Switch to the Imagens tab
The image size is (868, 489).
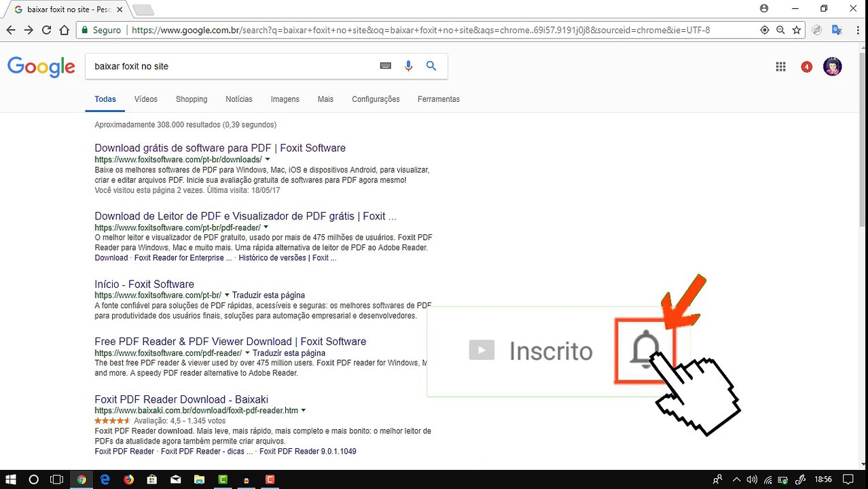285,99
